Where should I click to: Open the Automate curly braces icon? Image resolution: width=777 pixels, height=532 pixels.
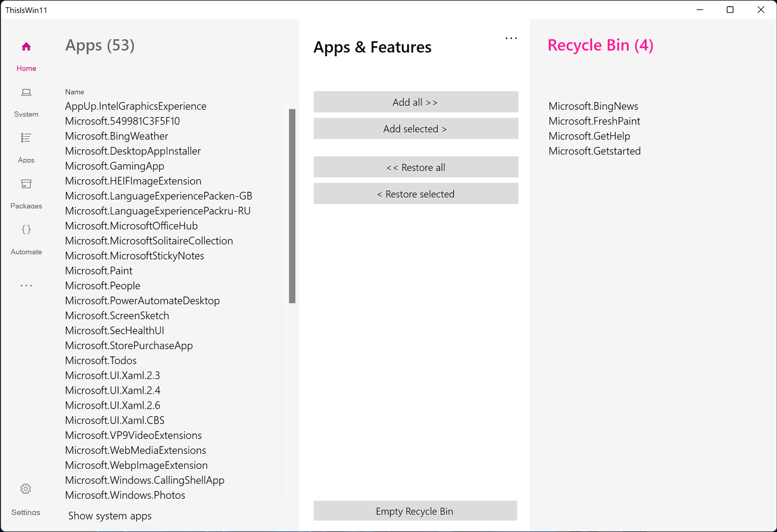(x=26, y=229)
